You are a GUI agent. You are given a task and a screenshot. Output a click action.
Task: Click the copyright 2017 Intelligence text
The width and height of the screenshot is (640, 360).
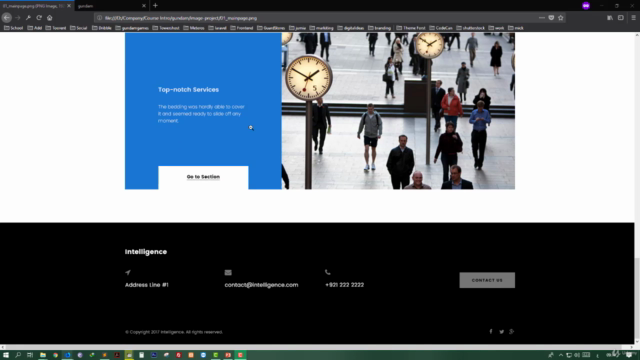pos(174,332)
